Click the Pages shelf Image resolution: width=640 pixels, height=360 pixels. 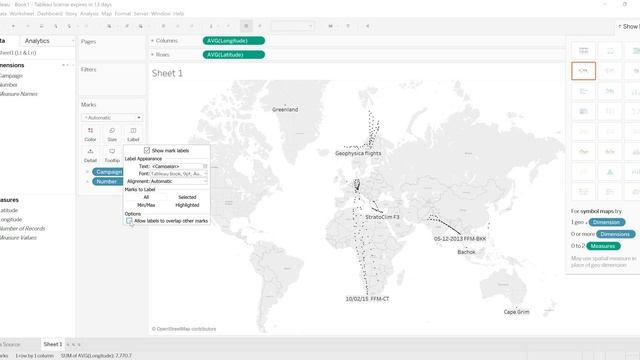click(x=112, y=49)
